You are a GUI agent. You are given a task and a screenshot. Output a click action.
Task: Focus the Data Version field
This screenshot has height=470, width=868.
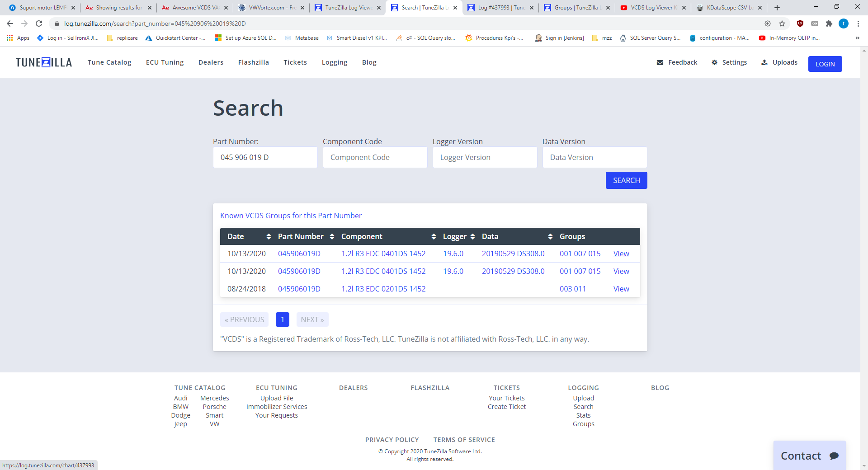595,157
